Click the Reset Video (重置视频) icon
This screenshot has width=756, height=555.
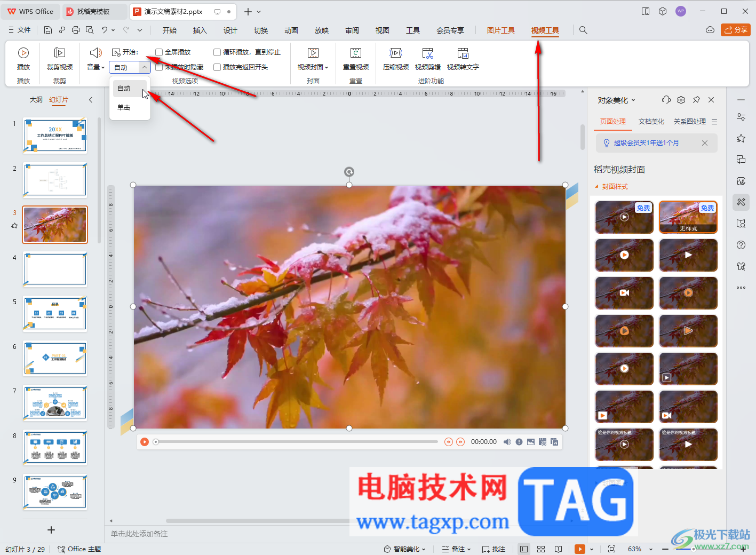coord(356,53)
